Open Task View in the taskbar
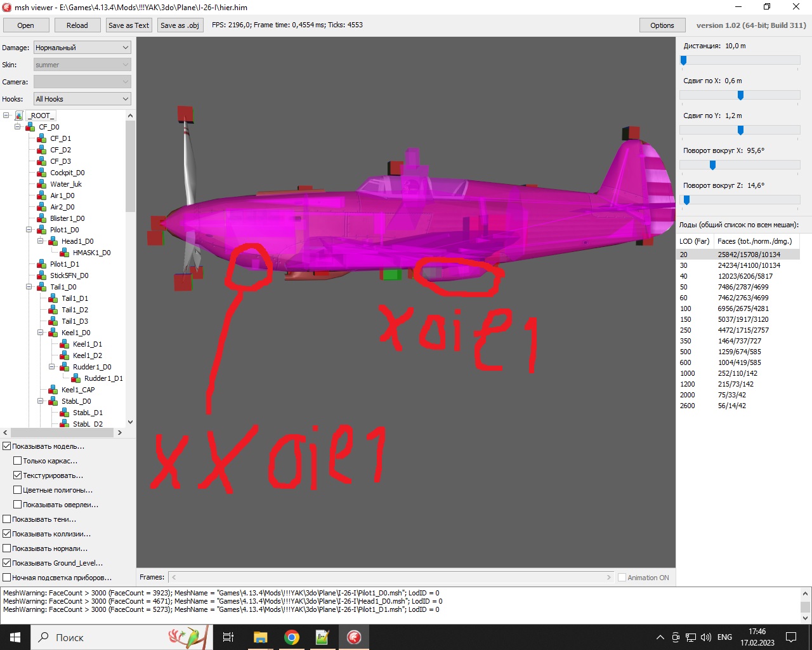This screenshot has height=650, width=812. tap(228, 637)
